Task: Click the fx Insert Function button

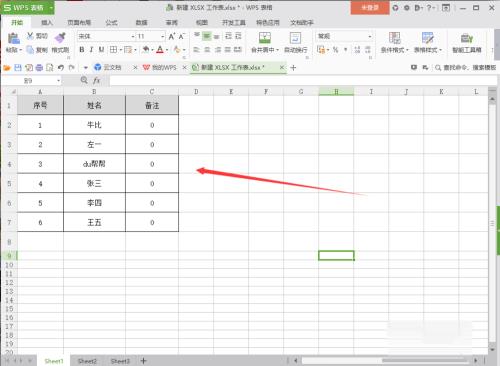Action: (96, 80)
